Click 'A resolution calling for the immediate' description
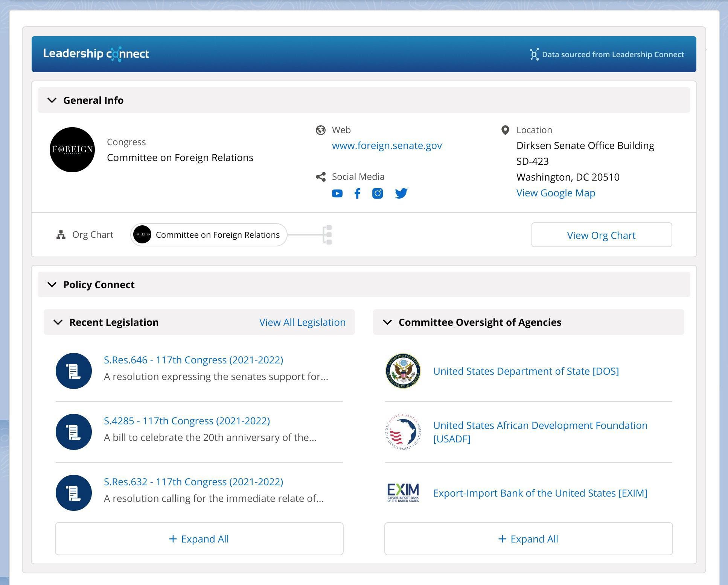728x585 pixels. [214, 498]
